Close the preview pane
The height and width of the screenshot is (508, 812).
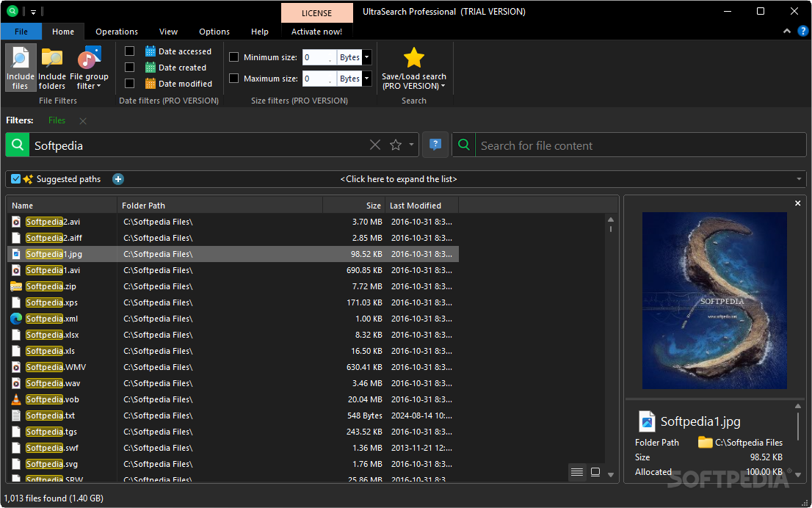[x=797, y=203]
